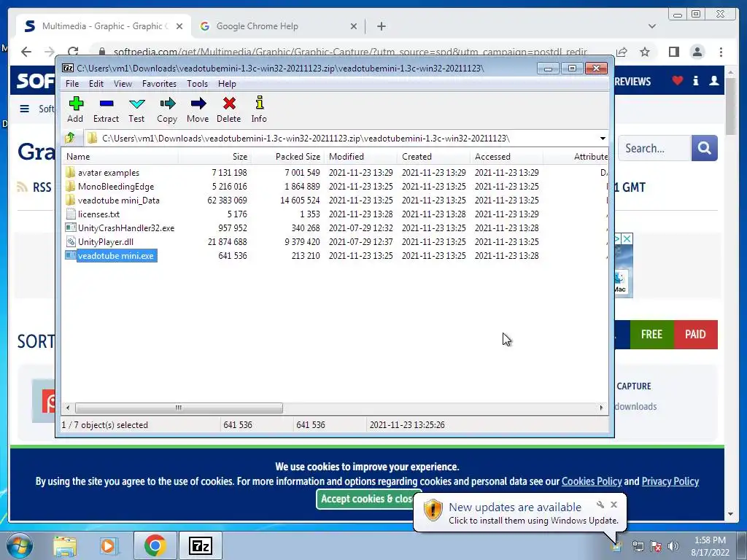The image size is (747, 560).
Task: Click the Softpedia search magnifier button
Action: pyautogui.click(x=704, y=148)
